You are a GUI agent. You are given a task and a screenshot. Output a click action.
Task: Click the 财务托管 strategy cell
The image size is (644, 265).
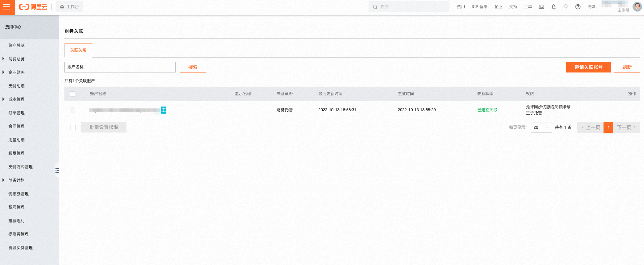(285, 110)
